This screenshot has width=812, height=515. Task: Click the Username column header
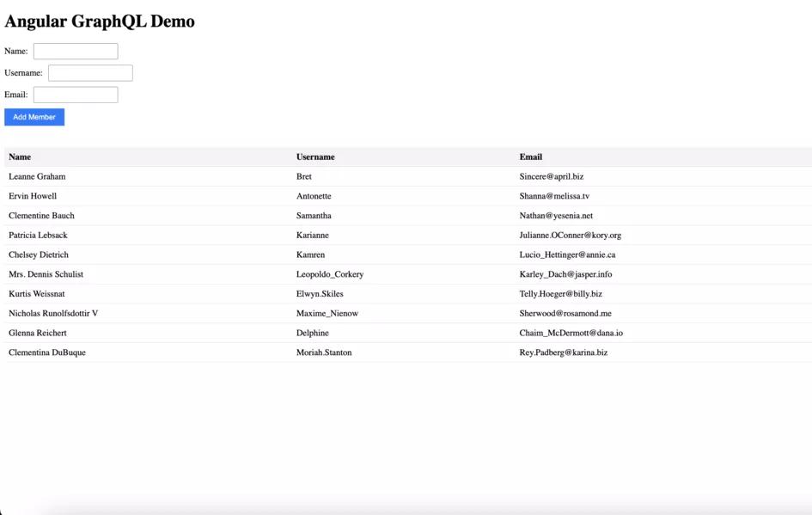coord(315,157)
